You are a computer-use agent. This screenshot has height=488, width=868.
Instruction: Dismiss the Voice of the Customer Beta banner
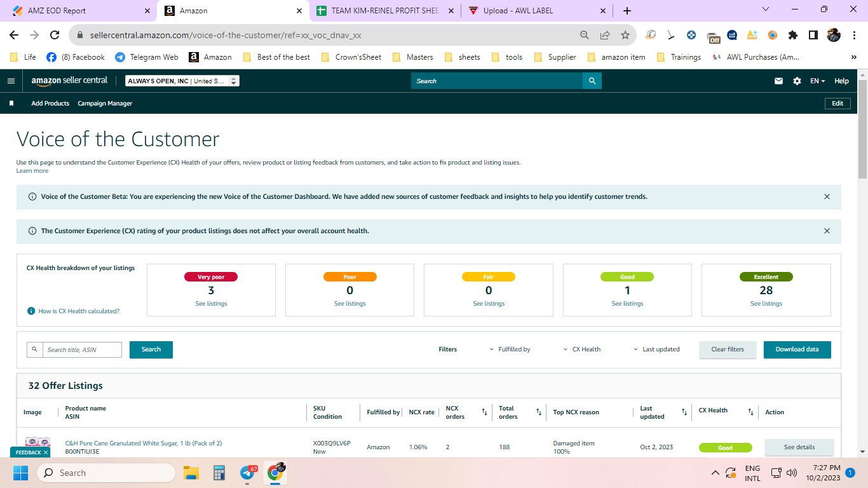point(827,197)
